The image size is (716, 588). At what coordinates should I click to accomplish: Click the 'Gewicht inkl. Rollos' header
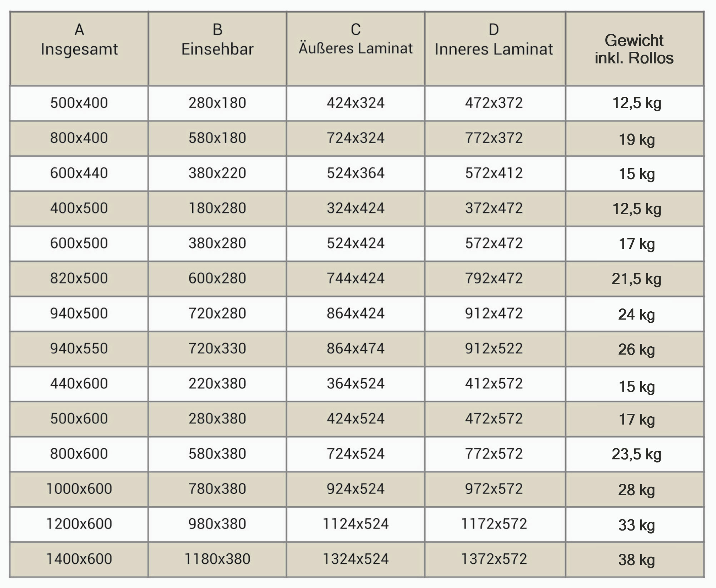click(635, 49)
